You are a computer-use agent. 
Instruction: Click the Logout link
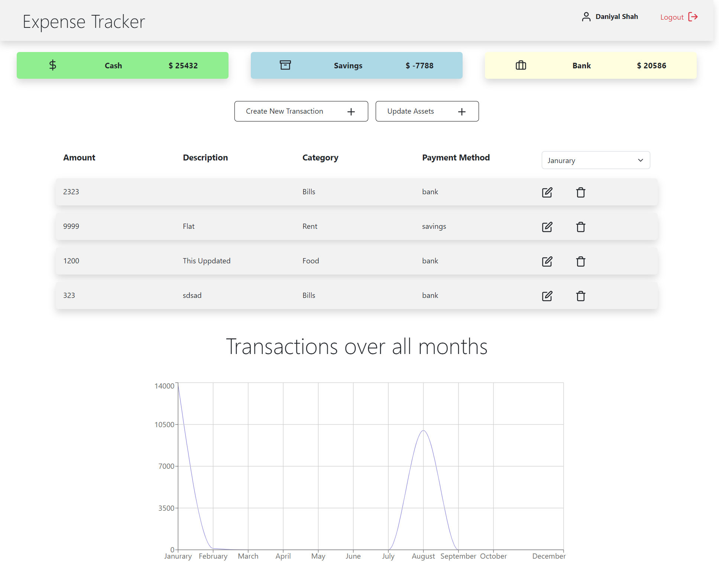tap(673, 17)
